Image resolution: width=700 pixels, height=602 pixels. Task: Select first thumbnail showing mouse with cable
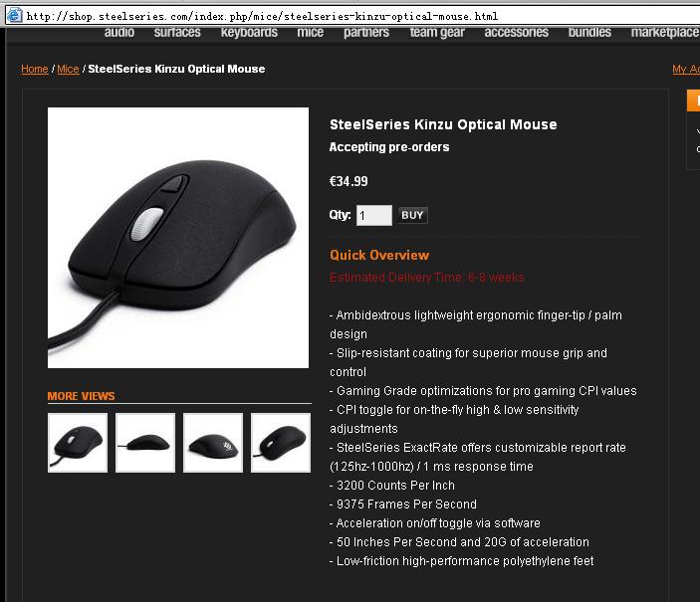coord(78,443)
